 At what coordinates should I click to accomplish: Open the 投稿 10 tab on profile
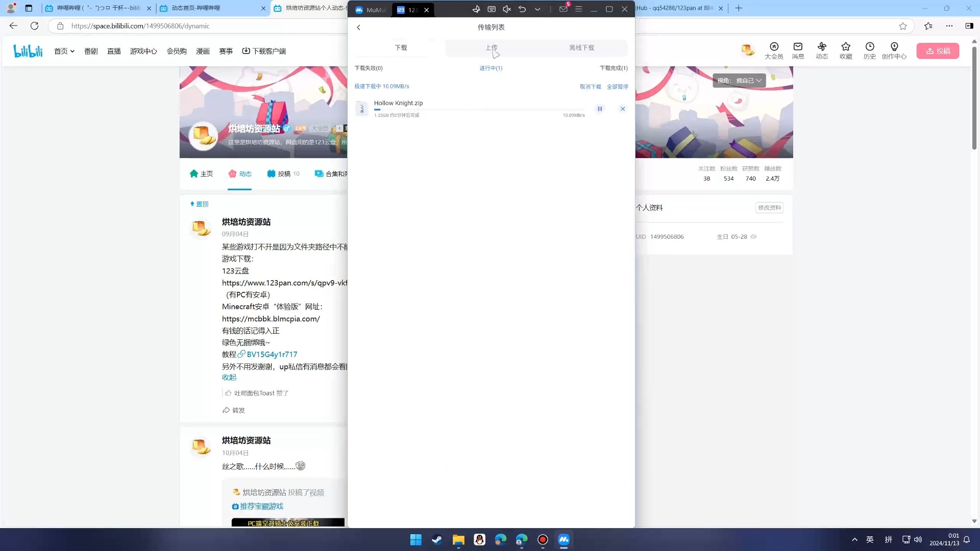pos(283,174)
